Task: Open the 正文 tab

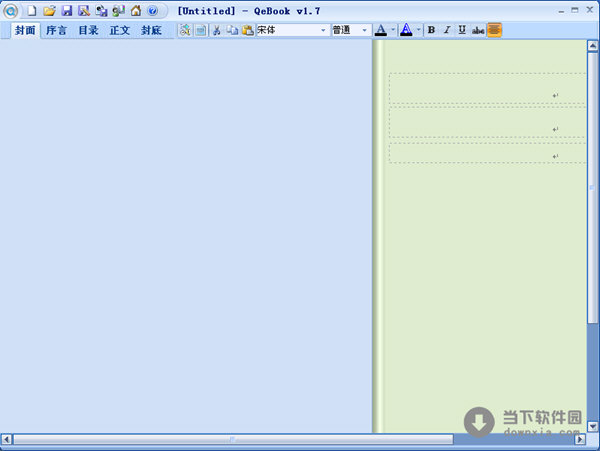Action: click(119, 30)
